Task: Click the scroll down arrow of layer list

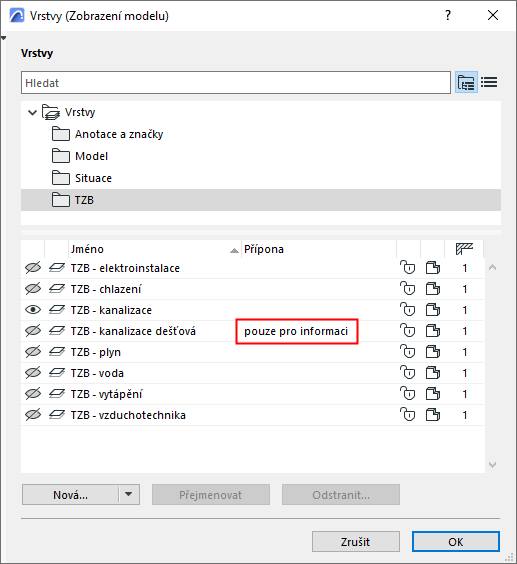Action: [x=493, y=465]
